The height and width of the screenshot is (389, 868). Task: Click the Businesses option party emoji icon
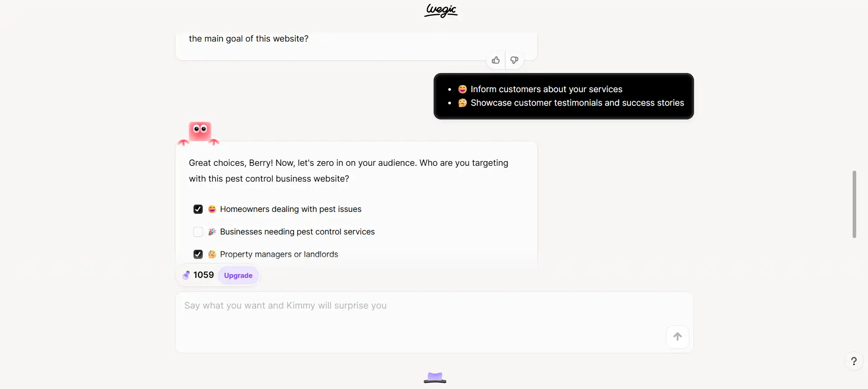(x=212, y=232)
